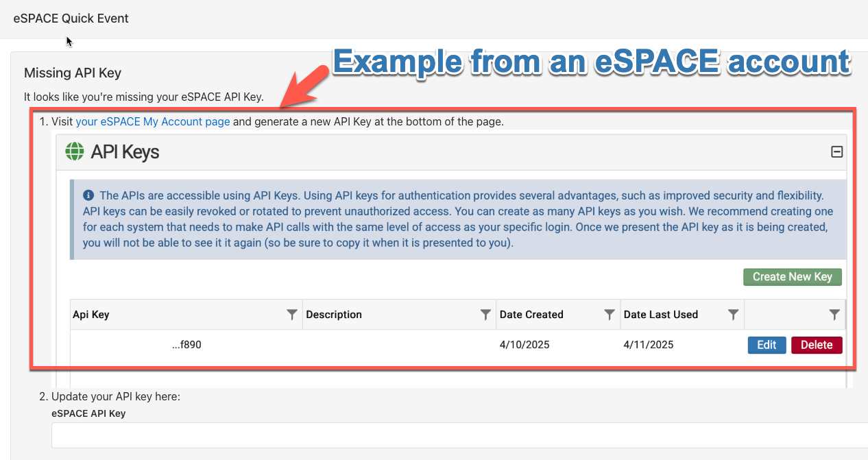Open the Date Last Used column filter
The width and height of the screenshot is (868, 460).
[733, 315]
